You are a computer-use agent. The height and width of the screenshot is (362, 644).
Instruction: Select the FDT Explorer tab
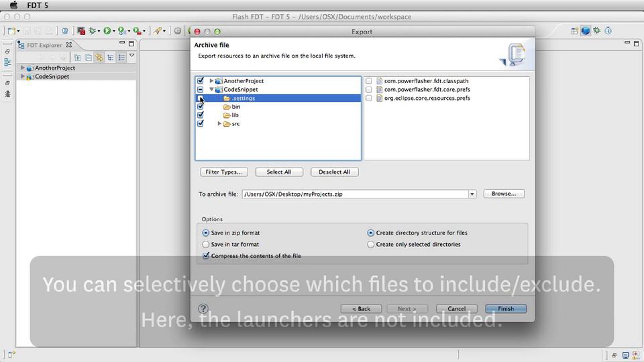[44, 45]
